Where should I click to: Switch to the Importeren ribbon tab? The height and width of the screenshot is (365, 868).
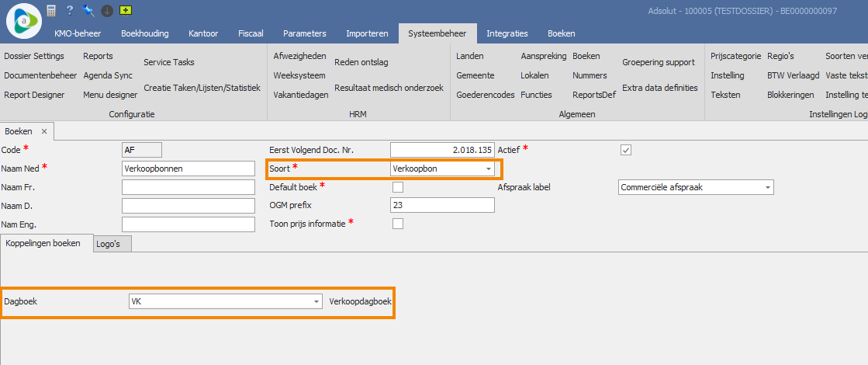point(367,33)
